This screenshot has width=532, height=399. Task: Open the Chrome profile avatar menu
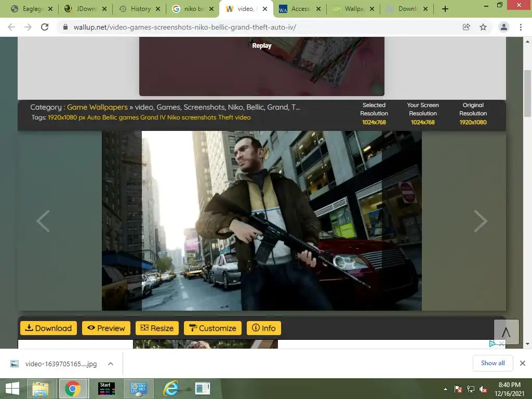(504, 27)
